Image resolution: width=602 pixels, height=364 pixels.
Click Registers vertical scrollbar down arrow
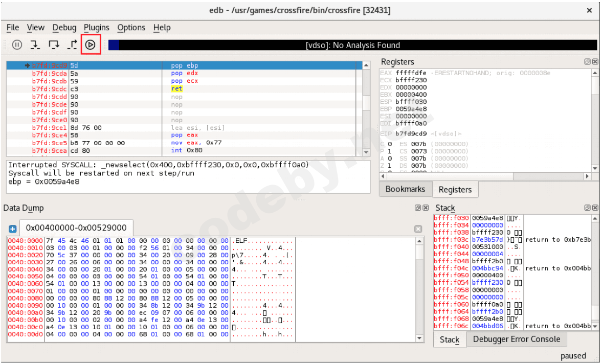point(595,168)
